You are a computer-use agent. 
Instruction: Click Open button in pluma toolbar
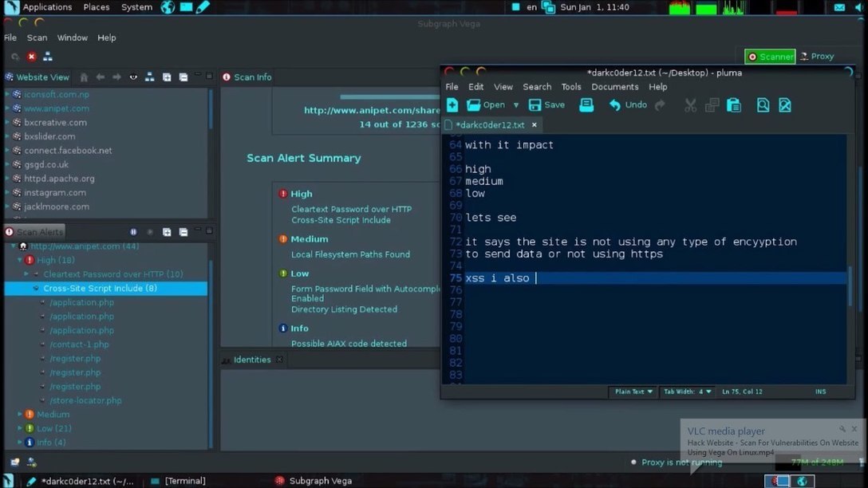(486, 104)
